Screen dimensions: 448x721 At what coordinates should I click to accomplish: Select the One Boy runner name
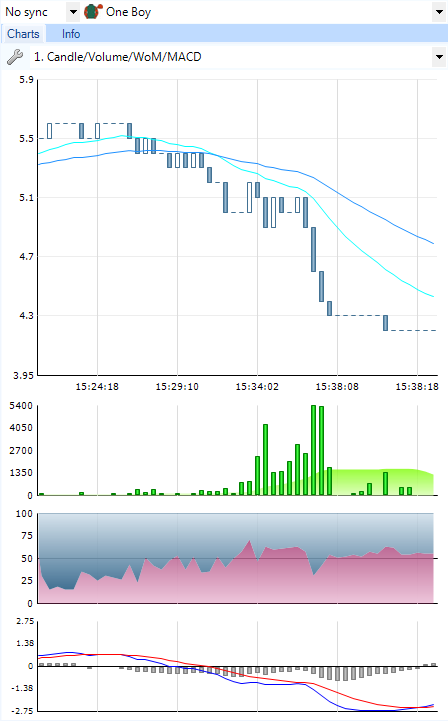[128, 12]
